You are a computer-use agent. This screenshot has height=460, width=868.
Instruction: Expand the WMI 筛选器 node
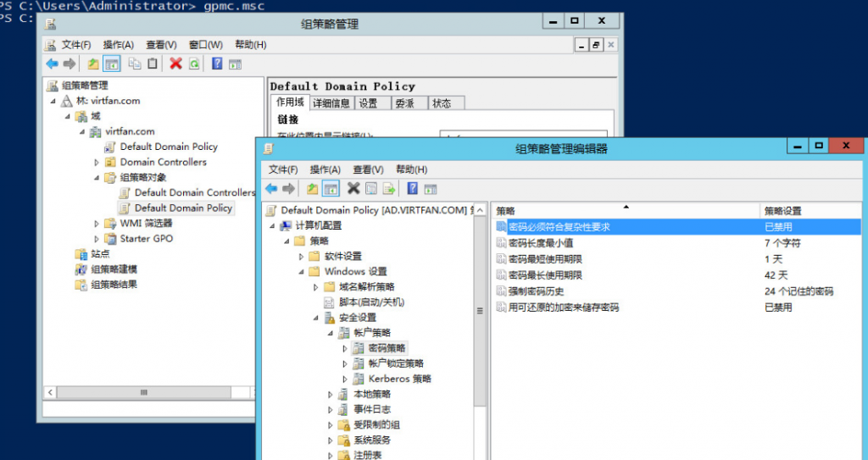97,224
